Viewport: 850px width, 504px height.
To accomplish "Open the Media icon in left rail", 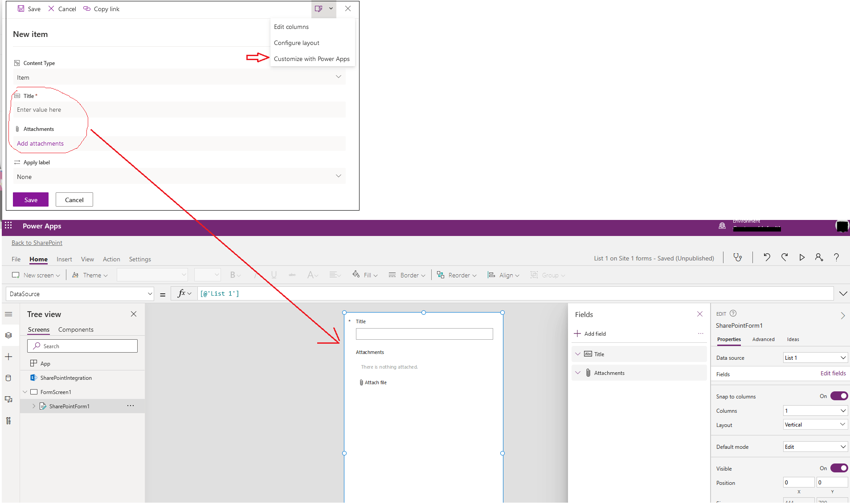I will (8, 399).
